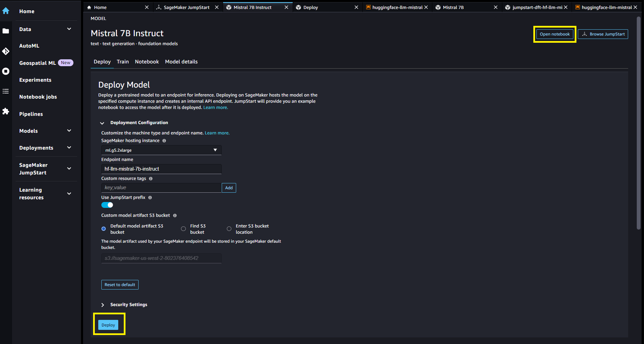Viewport: 644px width, 344px height.
Task: Click the vertical scrollbar on the right
Action: 638,123
